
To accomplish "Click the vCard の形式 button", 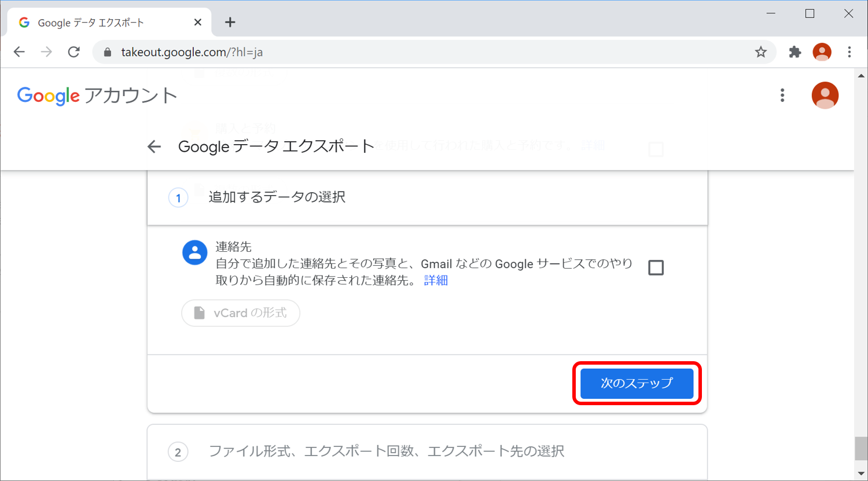I will [241, 313].
